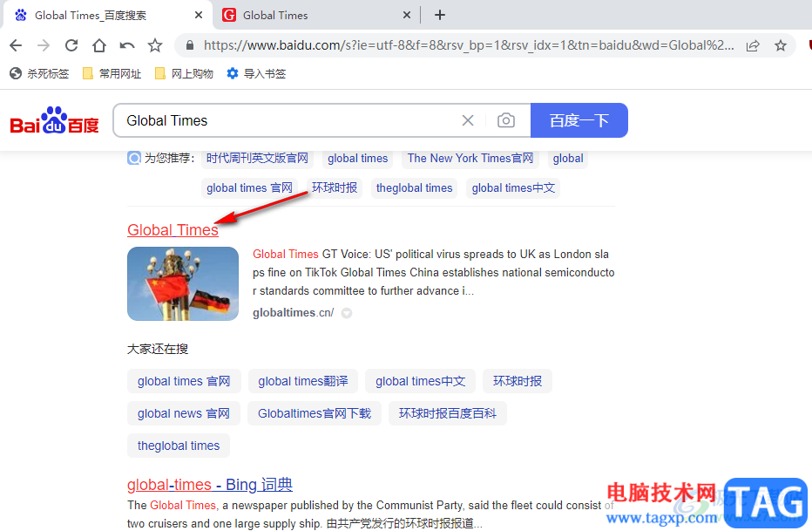Screen dimensions: 812x531
Task: Click the 为您推荐 search icon
Action: click(133, 158)
